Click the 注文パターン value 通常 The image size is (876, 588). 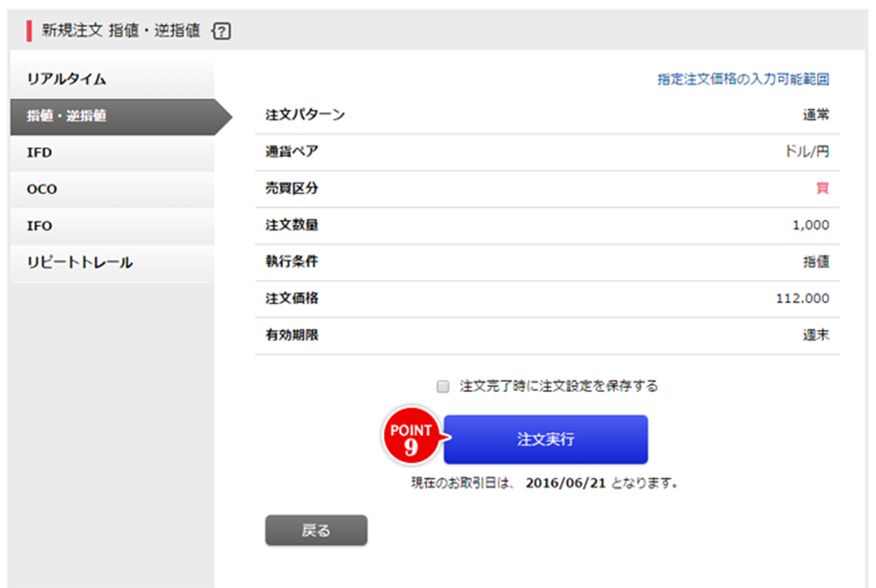[x=815, y=115]
